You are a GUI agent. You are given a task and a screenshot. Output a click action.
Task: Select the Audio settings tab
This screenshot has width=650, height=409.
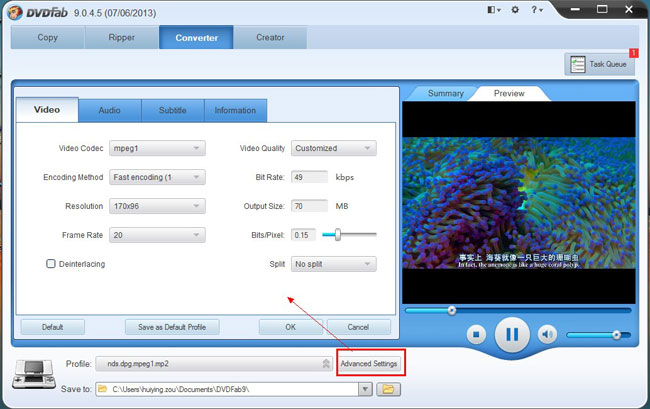tap(110, 110)
